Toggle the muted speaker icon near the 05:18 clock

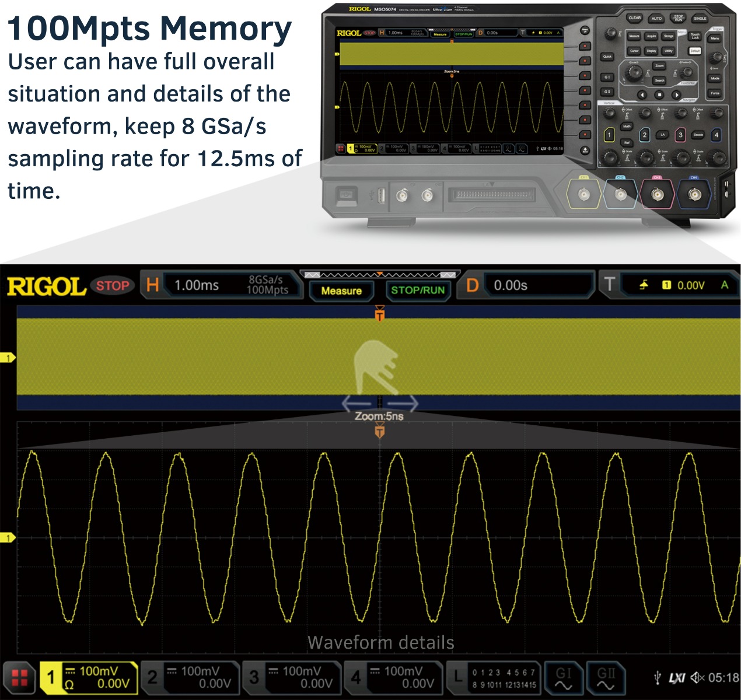pos(698,678)
